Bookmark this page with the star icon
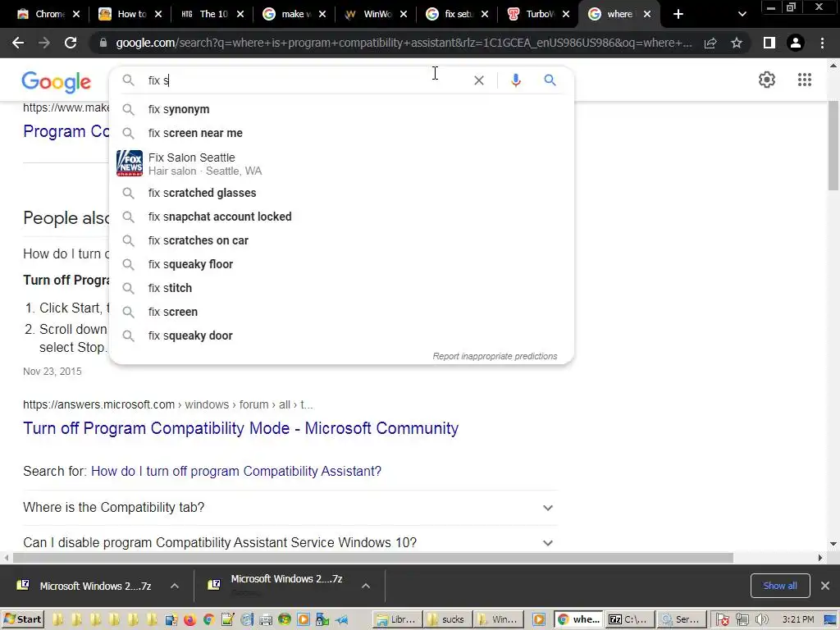The height and width of the screenshot is (630, 840). (737, 43)
